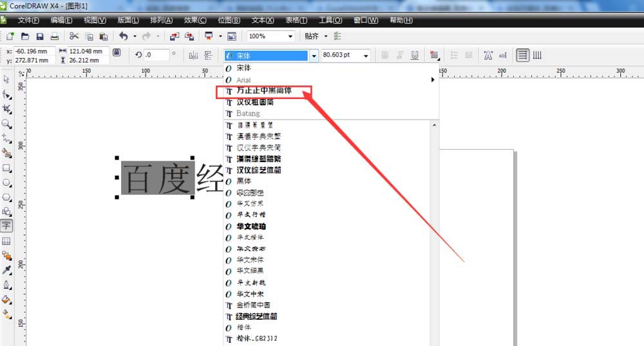Toggle Italic formatting
This screenshot has height=346, width=644.
pyautogui.click(x=400, y=55)
